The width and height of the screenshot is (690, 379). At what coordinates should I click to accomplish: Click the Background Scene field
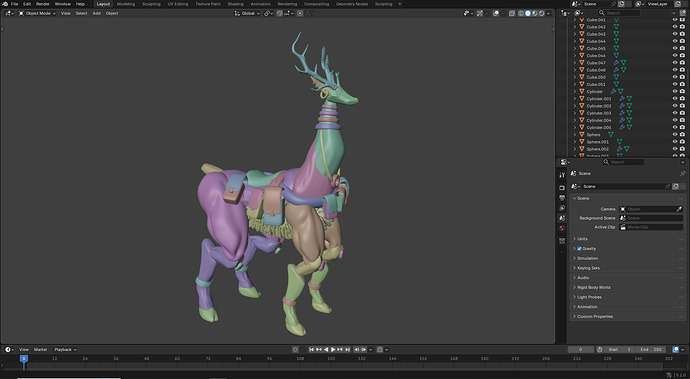[651, 218]
